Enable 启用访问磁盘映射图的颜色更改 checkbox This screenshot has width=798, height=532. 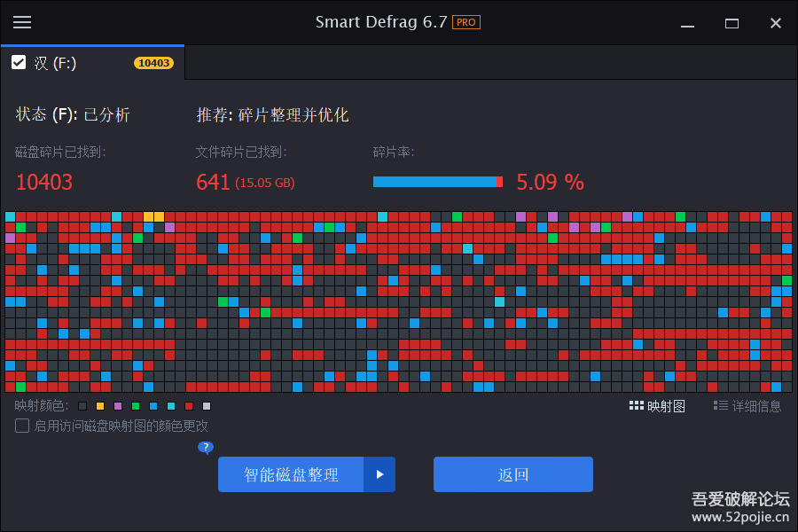(22, 426)
